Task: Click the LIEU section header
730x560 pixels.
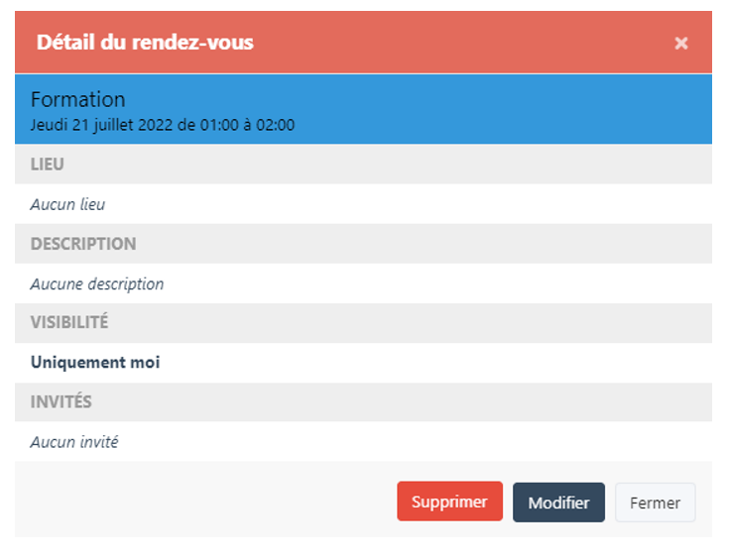Action: 48,165
